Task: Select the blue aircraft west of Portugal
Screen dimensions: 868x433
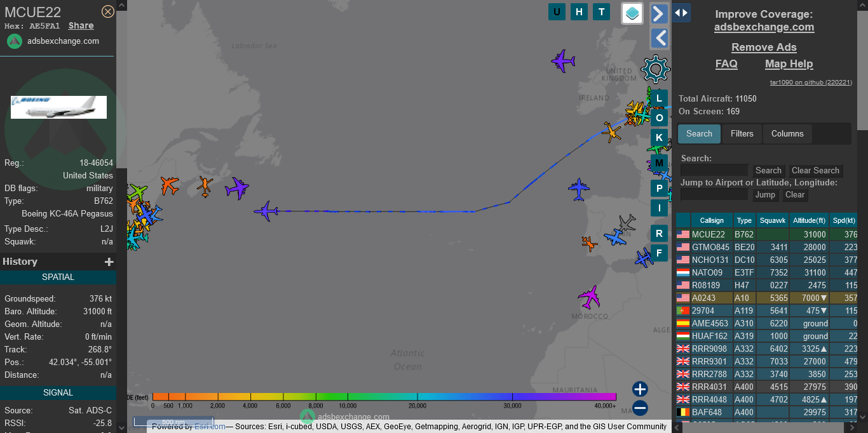Action: point(579,189)
